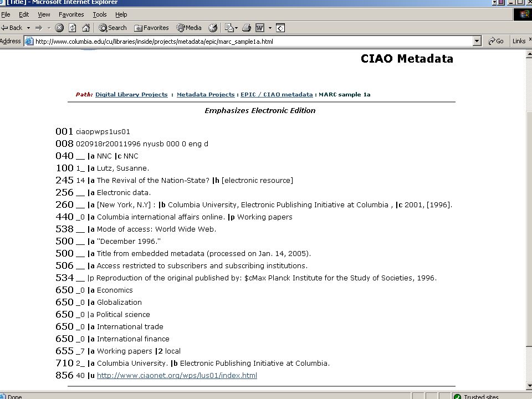Screen dimensions: 532x399
Task: Click the subject 'International trade'
Action: pyautogui.click(x=130, y=327)
